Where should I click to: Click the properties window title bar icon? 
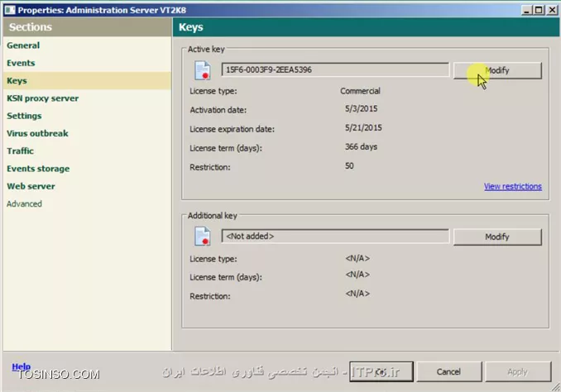pos(10,10)
